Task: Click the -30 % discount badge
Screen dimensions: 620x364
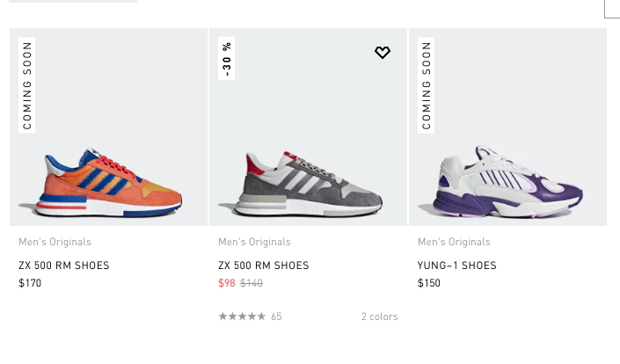Action: point(227,59)
